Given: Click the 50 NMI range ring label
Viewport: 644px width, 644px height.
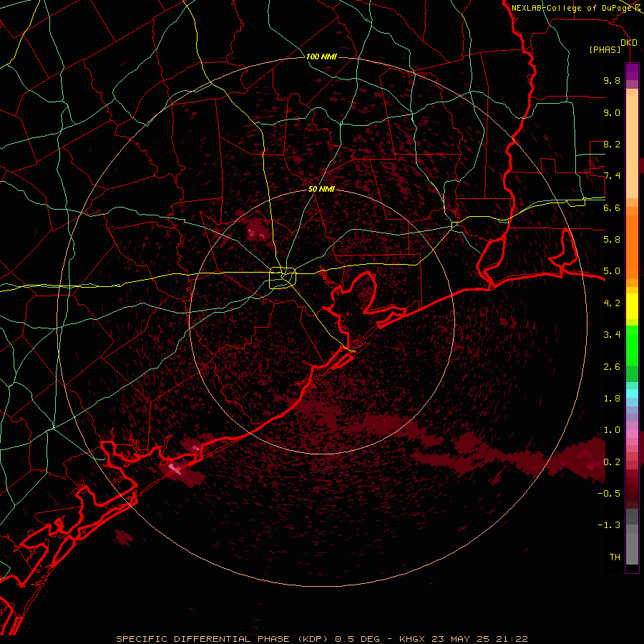Looking at the screenshot, I should pyautogui.click(x=321, y=189).
